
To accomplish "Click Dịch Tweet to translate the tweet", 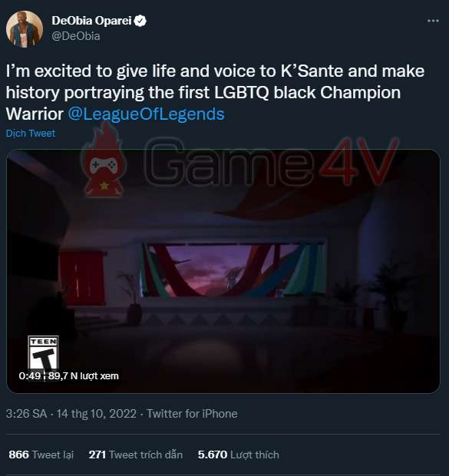I will click(31, 134).
